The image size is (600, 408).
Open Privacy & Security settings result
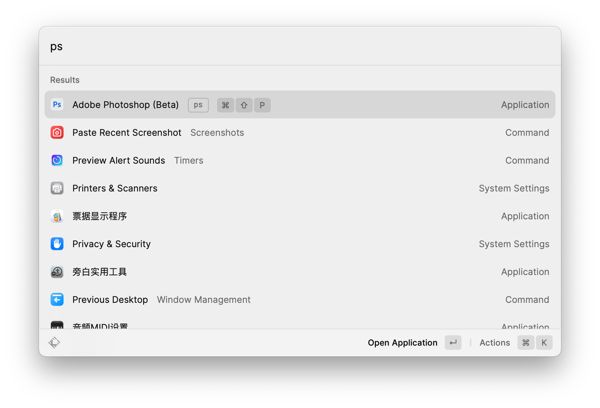coord(300,244)
